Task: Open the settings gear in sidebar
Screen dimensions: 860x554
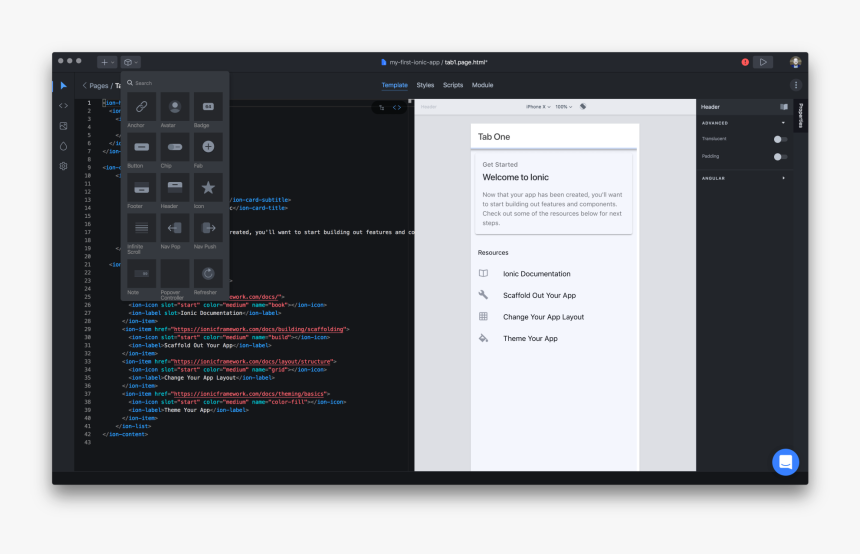Action: [x=64, y=166]
